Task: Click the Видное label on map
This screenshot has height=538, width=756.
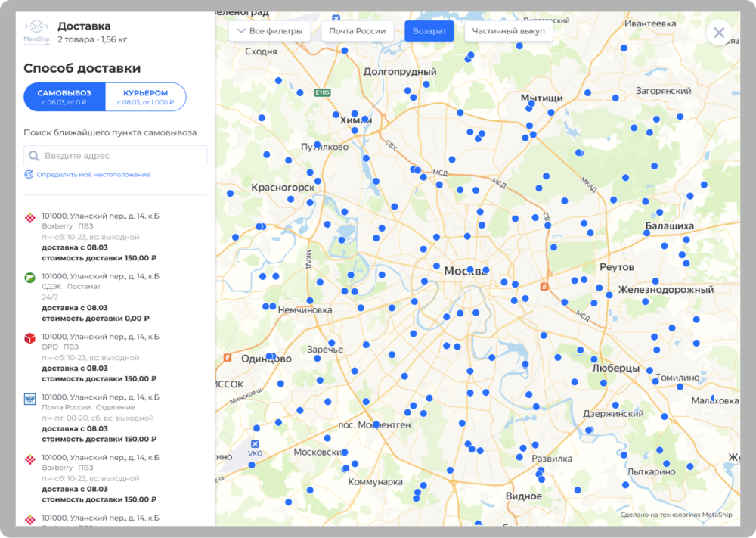Action: [524, 496]
